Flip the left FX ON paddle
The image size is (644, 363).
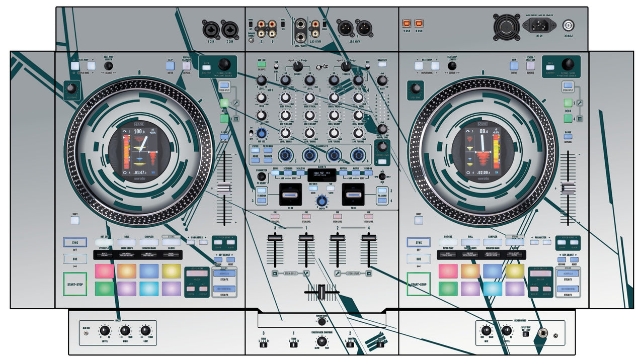coord(291,194)
